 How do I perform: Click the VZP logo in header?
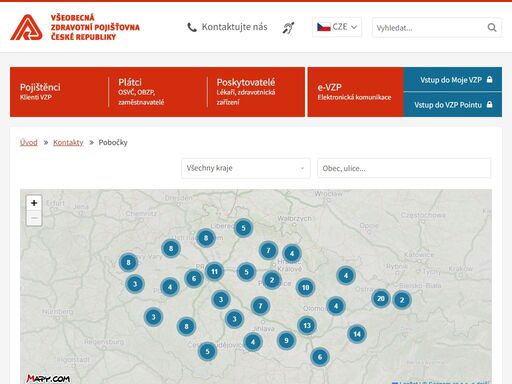pyautogui.click(x=75, y=27)
